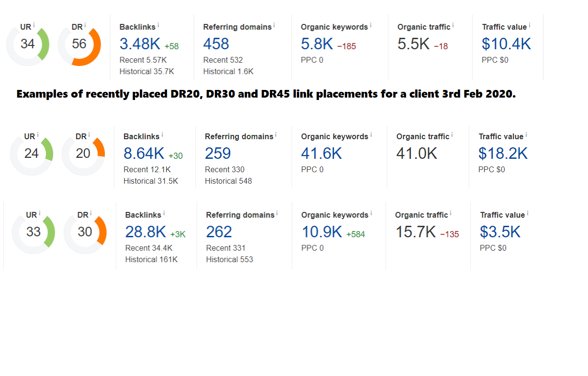This screenshot has height=376, width=588.
Task: Click the UR 34 green donut gauge
Action: (28, 44)
